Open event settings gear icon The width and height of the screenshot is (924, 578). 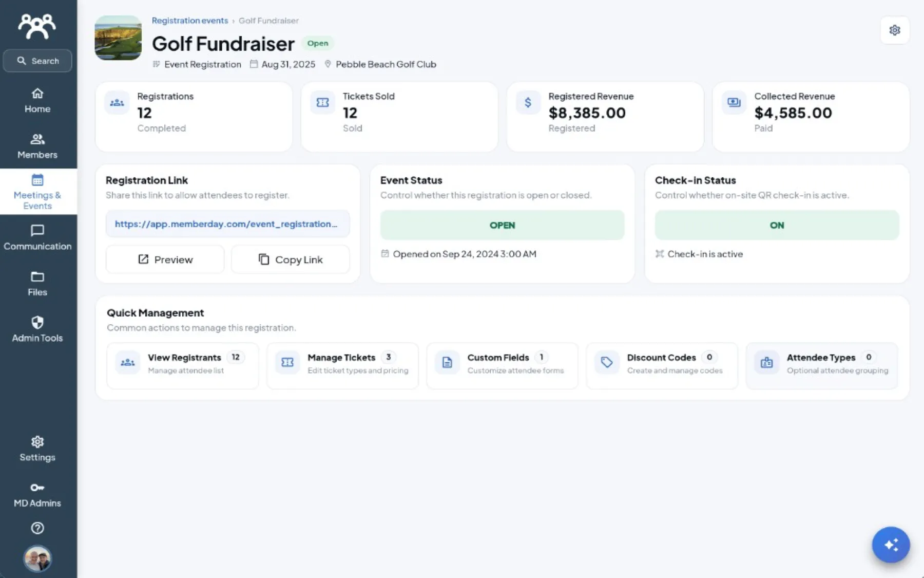click(895, 30)
